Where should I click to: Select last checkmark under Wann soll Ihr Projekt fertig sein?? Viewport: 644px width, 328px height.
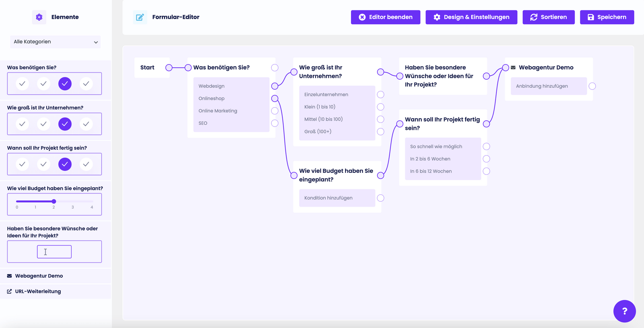coord(86,164)
